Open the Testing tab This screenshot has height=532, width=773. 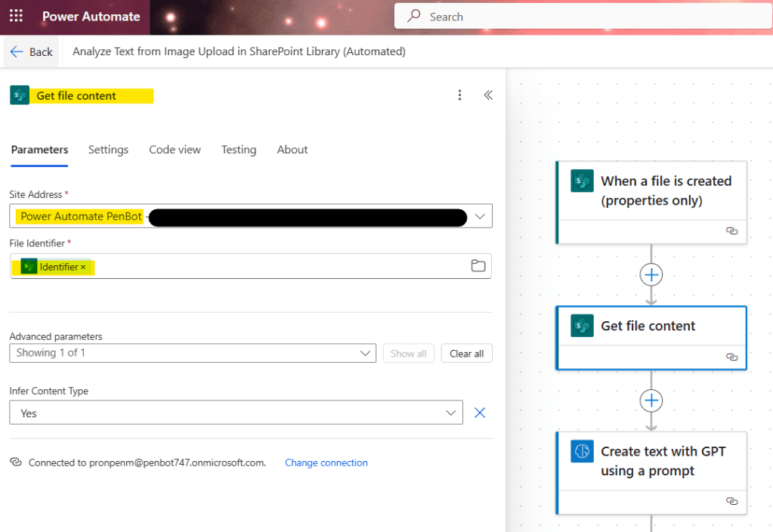(239, 150)
